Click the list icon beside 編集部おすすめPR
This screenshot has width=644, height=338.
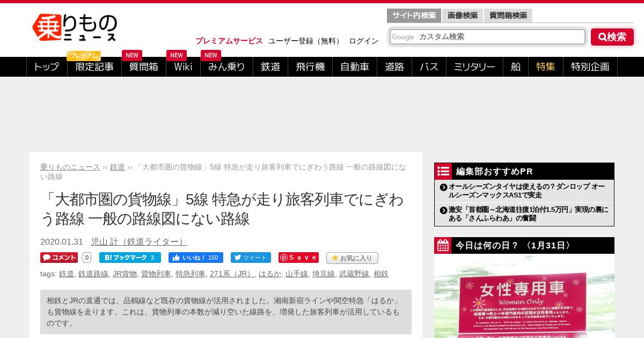point(443,171)
